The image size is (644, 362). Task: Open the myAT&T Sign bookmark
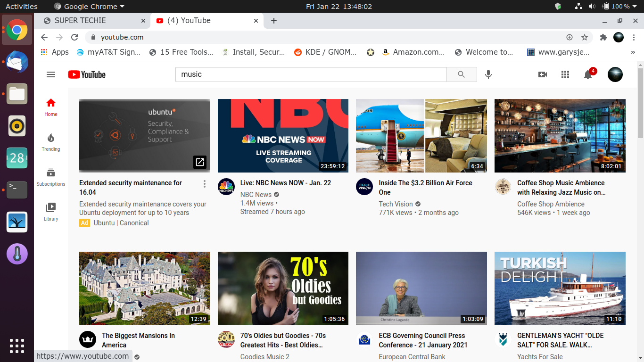(109, 52)
